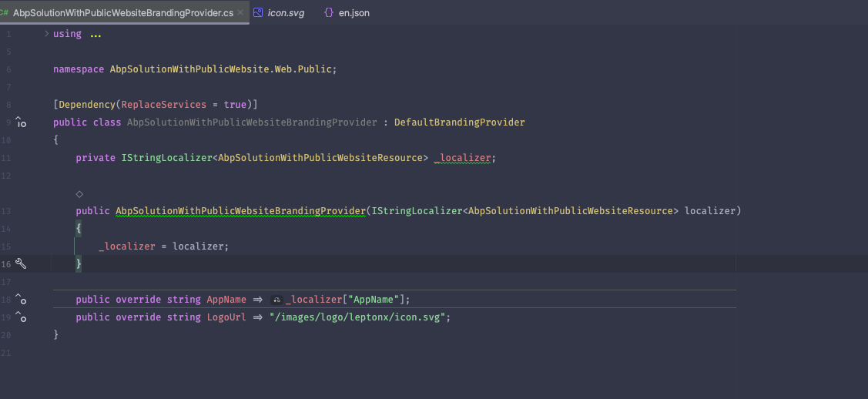Click the DefaultBrandingProvider base class name
Image resolution: width=868 pixels, height=399 pixels.
click(459, 122)
